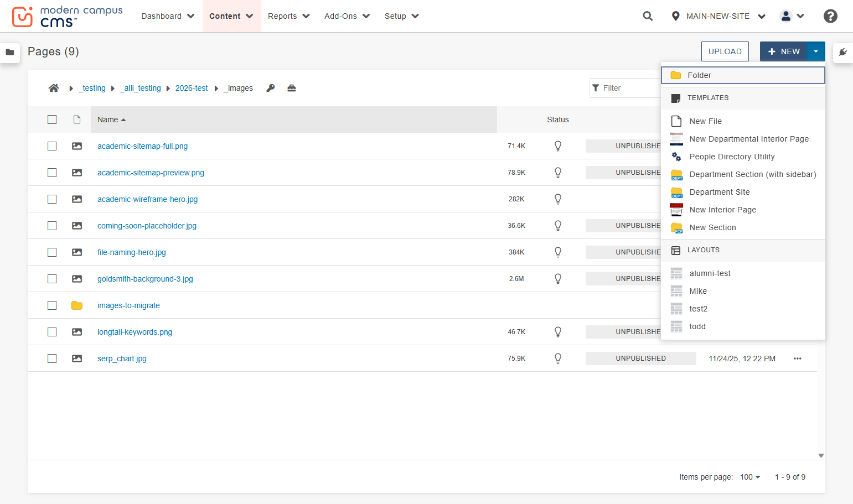Choose Folder from the New menu
The width and height of the screenshot is (853, 504).
(x=743, y=75)
